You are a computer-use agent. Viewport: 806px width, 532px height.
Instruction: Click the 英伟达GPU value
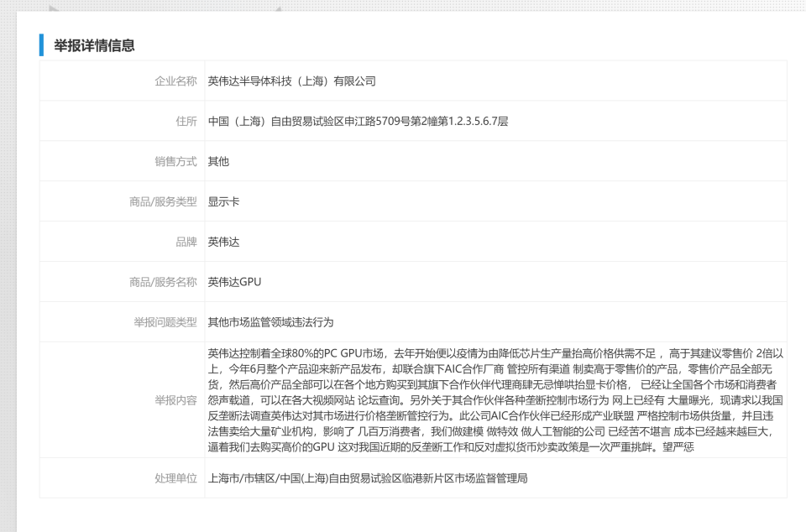pos(234,282)
